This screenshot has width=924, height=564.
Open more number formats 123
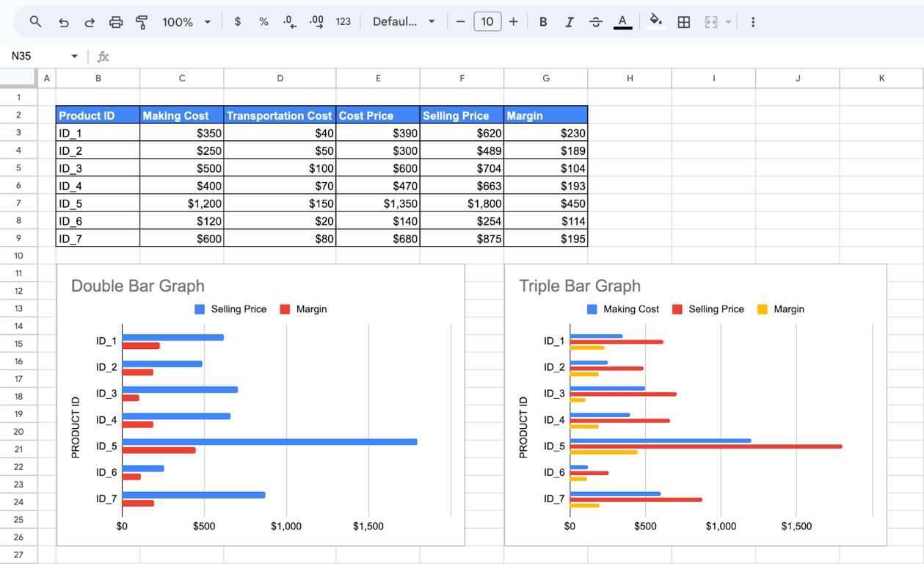click(x=343, y=22)
